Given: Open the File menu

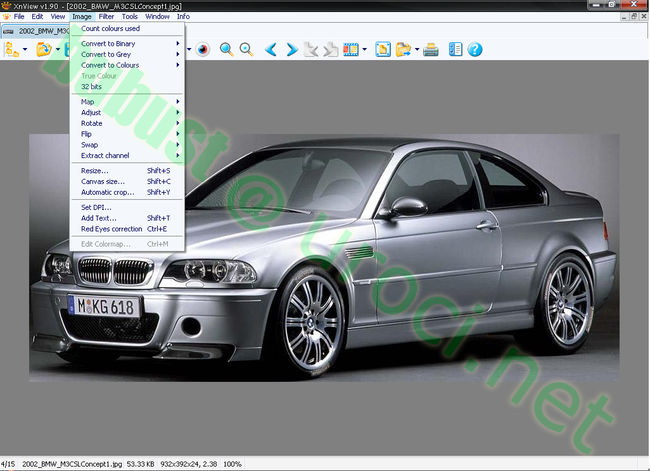Looking at the screenshot, I should click(x=19, y=17).
